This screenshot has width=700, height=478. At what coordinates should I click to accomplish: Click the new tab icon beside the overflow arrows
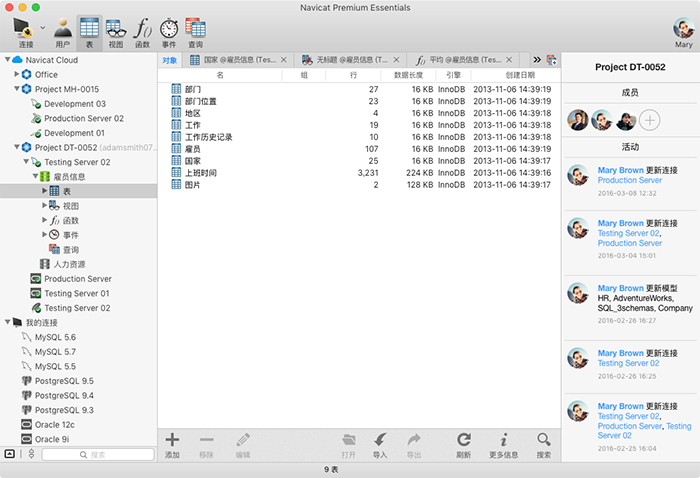[x=552, y=60]
